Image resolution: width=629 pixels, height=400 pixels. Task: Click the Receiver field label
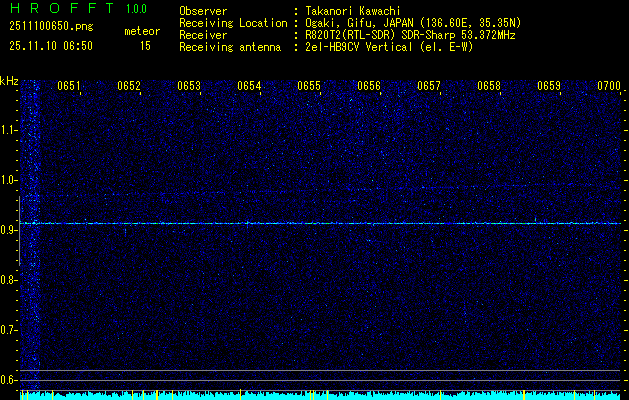tap(203, 35)
